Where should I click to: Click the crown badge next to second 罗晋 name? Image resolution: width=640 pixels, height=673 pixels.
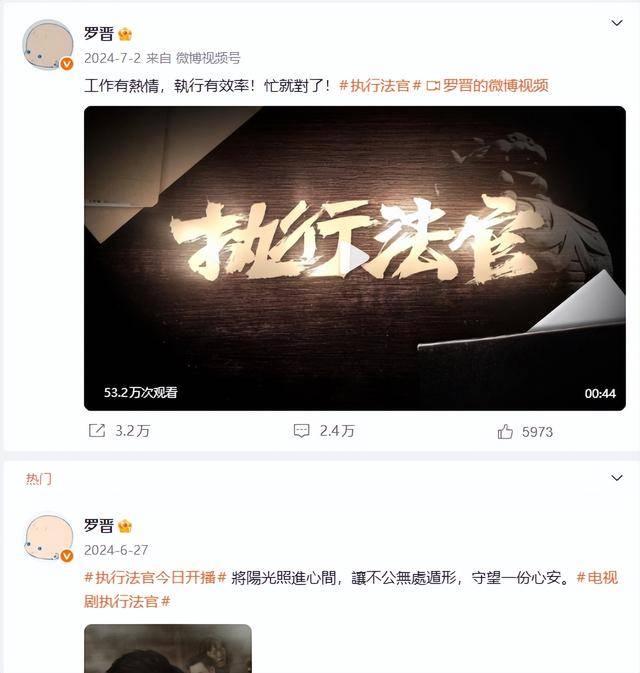click(125, 526)
